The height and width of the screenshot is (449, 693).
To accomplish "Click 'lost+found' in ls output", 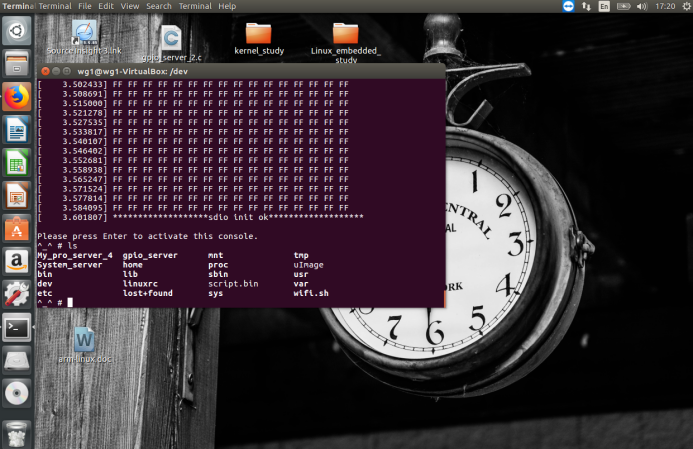I will tap(148, 293).
